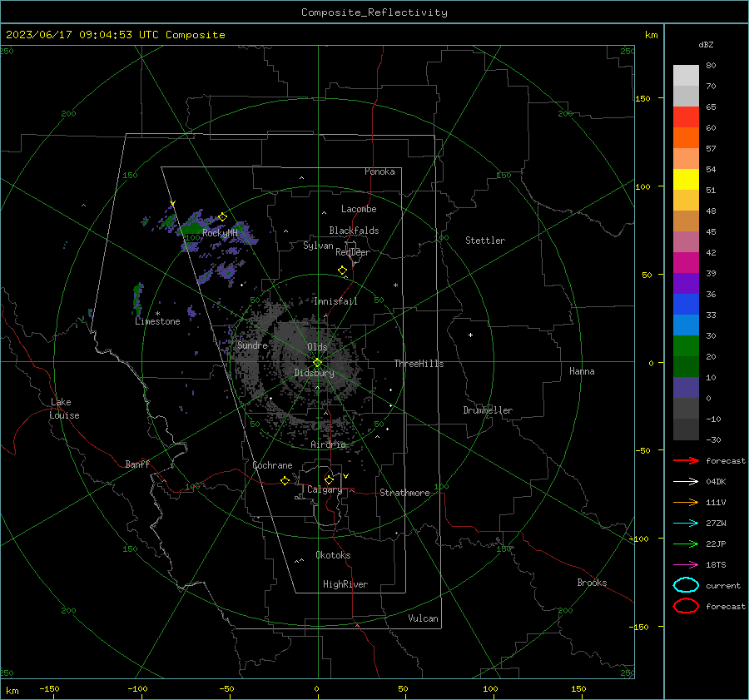Screen dimensions: 749x700
Task: Click the asterisk marker above Limestone
Action: point(157,314)
